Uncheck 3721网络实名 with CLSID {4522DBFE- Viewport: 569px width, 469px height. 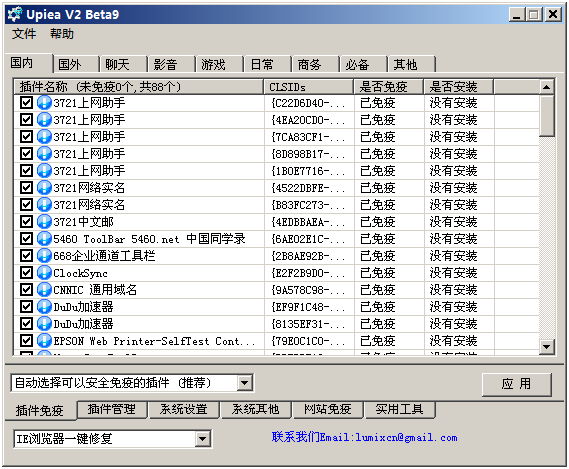coord(26,188)
